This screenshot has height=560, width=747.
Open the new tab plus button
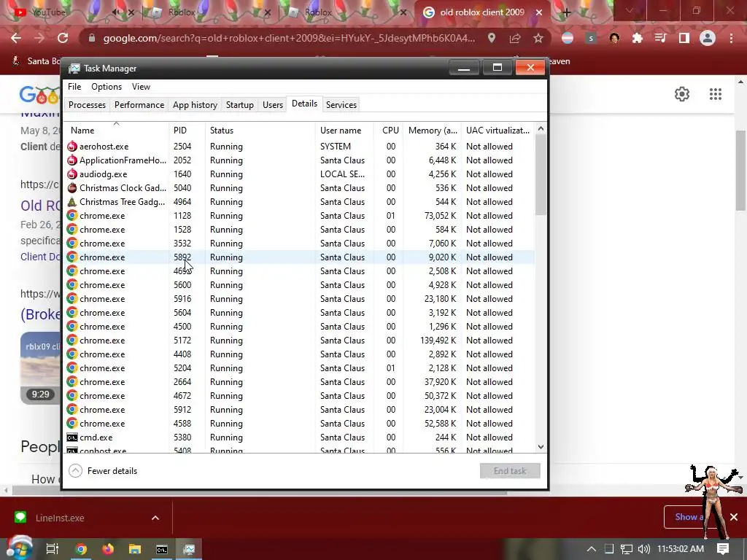click(x=566, y=12)
